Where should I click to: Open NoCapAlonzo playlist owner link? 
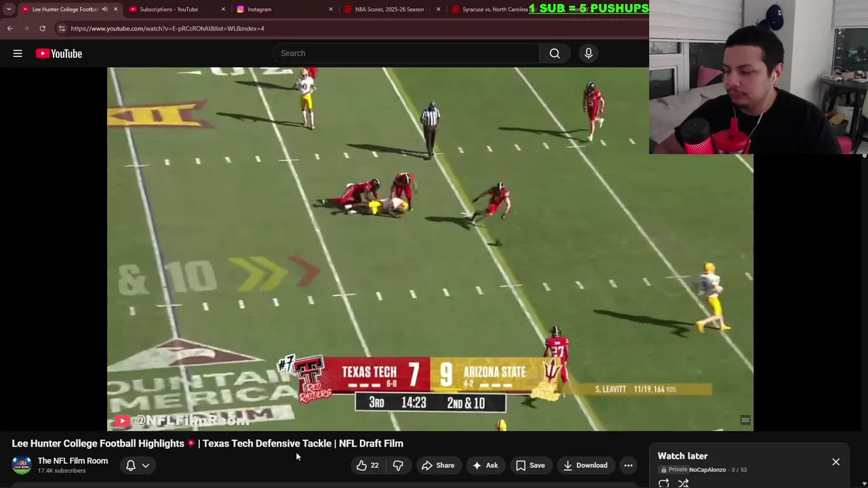(707, 470)
